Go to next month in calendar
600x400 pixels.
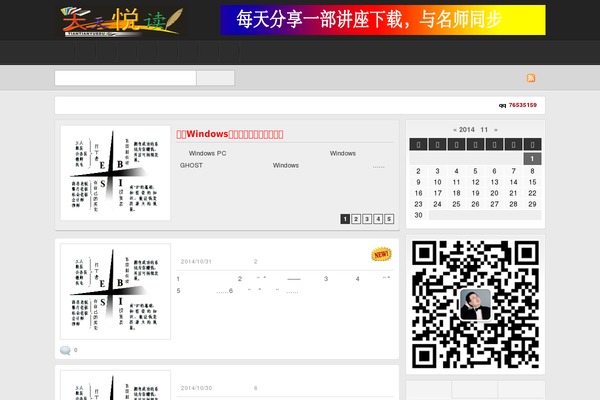point(496,130)
